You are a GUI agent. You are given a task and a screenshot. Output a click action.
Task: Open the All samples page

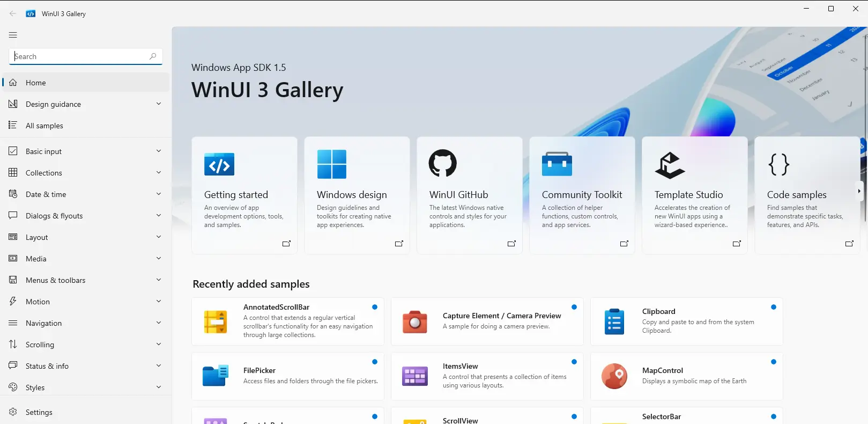coord(86,126)
